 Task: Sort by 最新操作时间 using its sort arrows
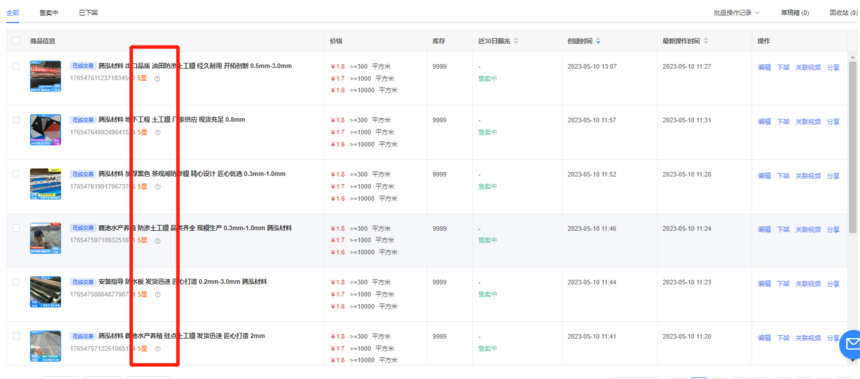click(706, 41)
